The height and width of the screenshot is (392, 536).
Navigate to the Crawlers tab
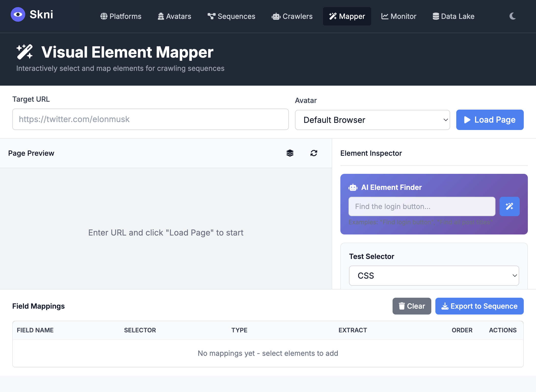(x=292, y=16)
